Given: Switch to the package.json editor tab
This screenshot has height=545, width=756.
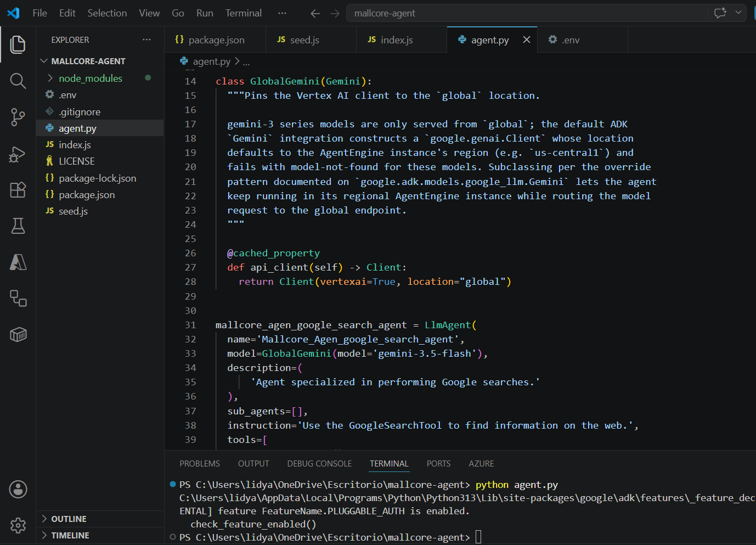Looking at the screenshot, I should (x=215, y=40).
